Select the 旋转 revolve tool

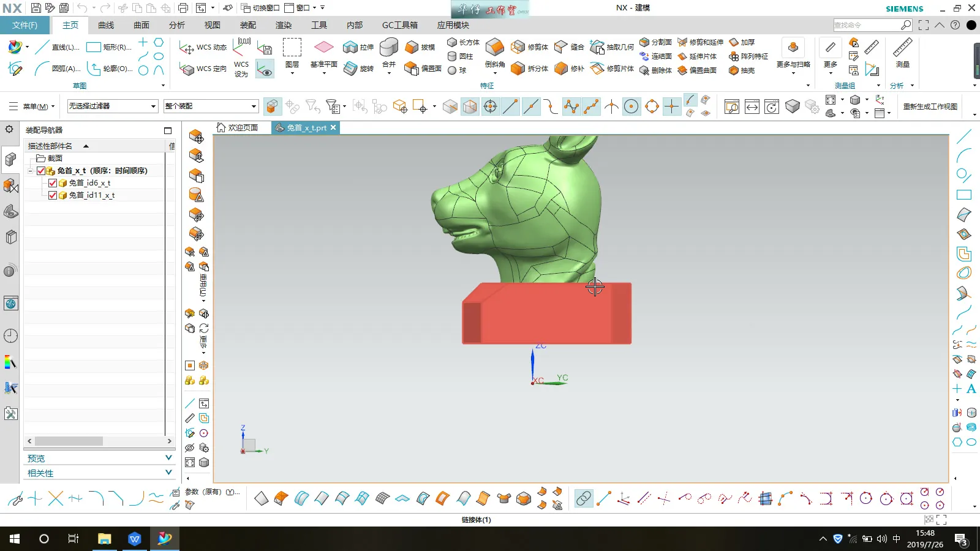click(350, 69)
